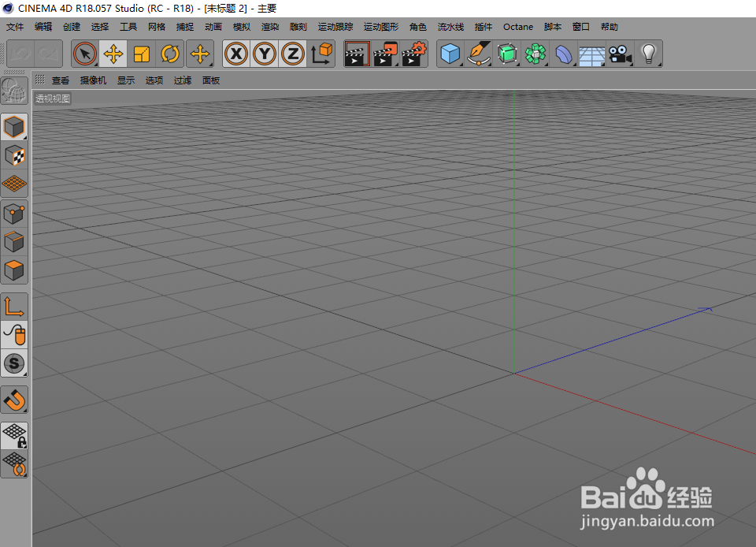
Task: Enable Axis mode L-shaped icon
Action: pyautogui.click(x=14, y=307)
